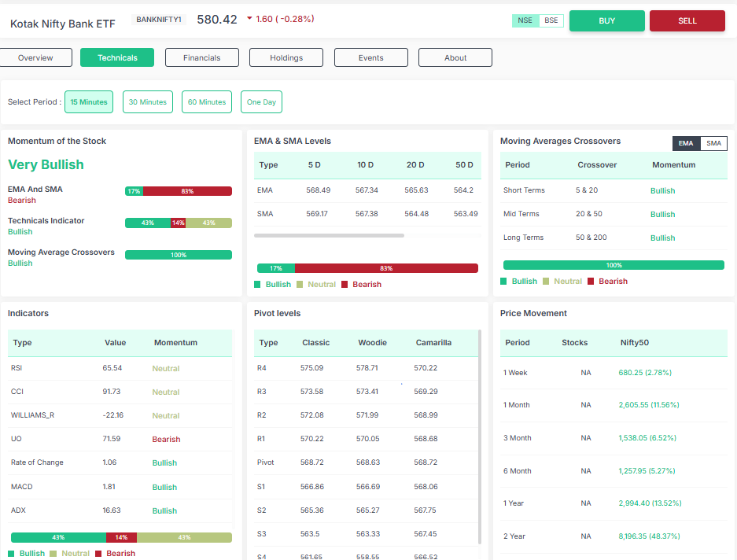Click the horizontal scrollbar under the EMA & SMA table

(329, 236)
